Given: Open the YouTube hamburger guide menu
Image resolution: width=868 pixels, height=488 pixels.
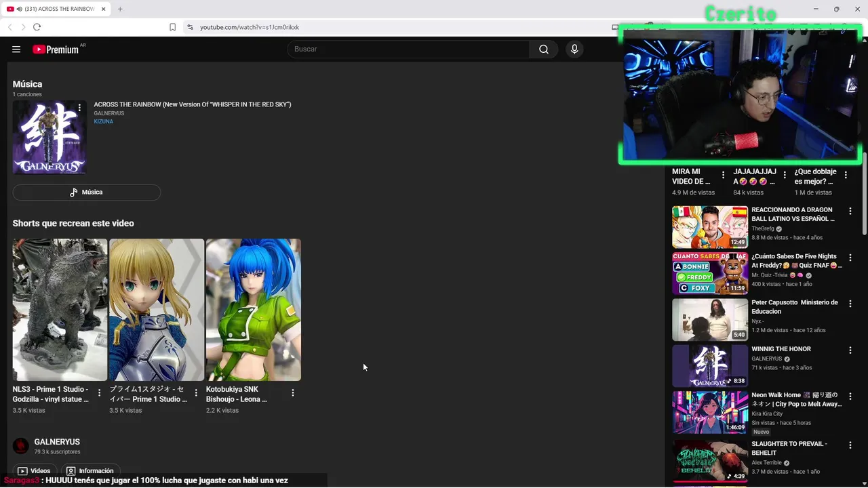Looking at the screenshot, I should (16, 49).
